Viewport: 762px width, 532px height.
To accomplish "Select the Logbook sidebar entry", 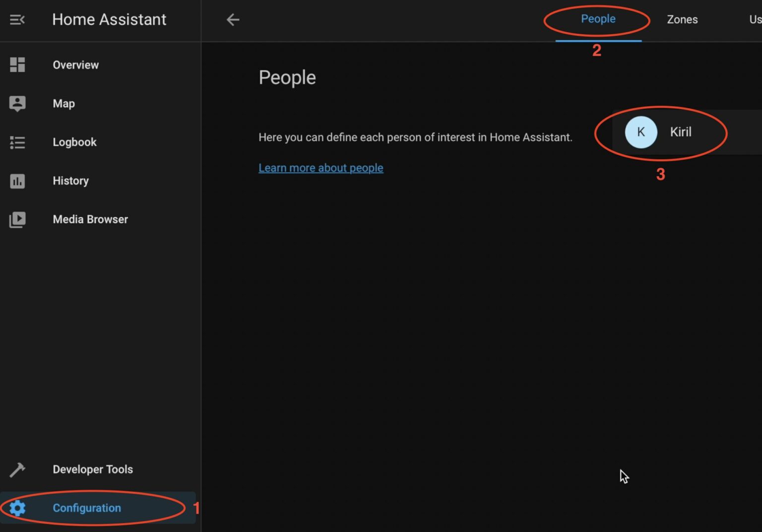I will point(74,142).
